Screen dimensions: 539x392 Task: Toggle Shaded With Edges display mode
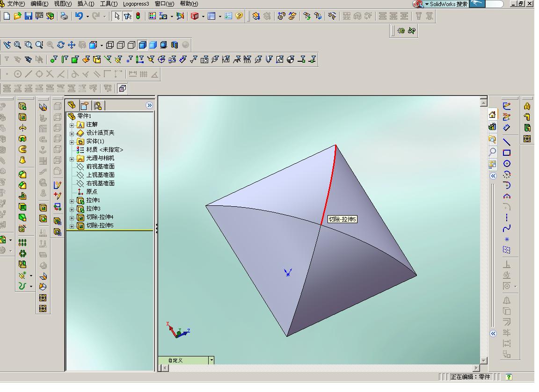click(142, 44)
